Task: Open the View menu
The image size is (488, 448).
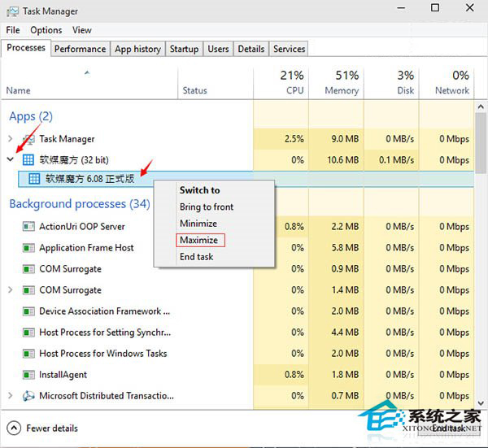Action: pyautogui.click(x=82, y=30)
